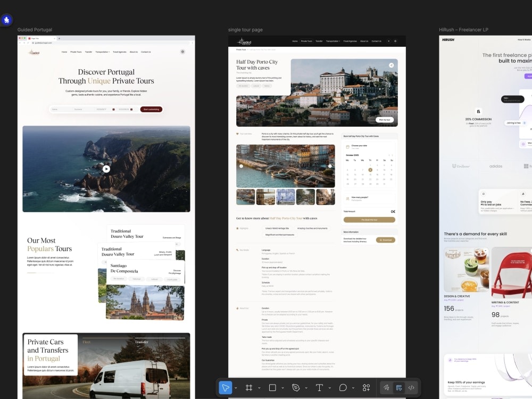Click the Fleet tab on Private Cars banner
Viewport: 532px width, 399px height.
87,342
